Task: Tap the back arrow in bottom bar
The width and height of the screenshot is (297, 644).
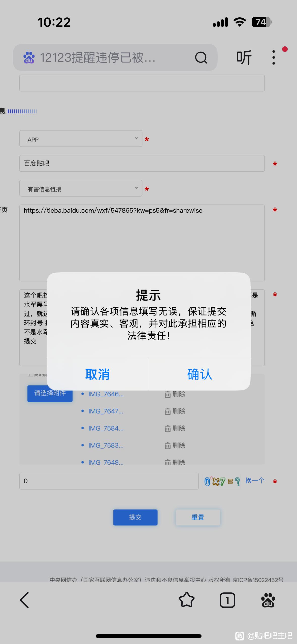Action: tap(24, 600)
